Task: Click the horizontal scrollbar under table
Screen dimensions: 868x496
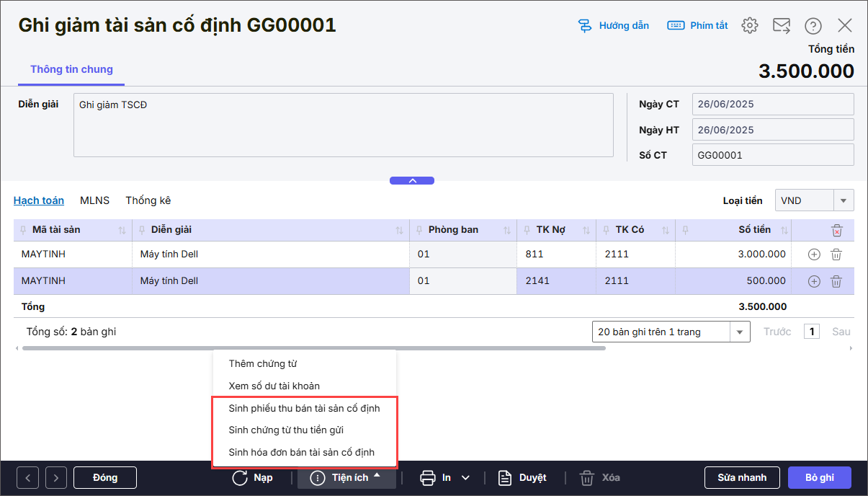Action: pos(313,348)
